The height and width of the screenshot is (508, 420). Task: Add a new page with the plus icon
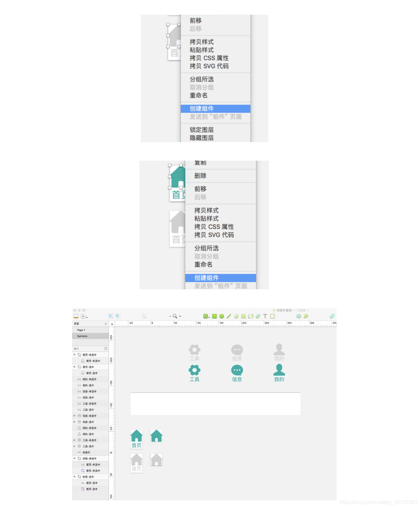tap(106, 324)
